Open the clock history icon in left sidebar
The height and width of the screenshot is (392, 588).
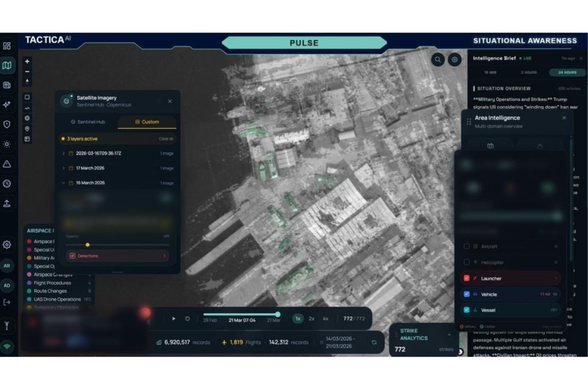(x=7, y=184)
